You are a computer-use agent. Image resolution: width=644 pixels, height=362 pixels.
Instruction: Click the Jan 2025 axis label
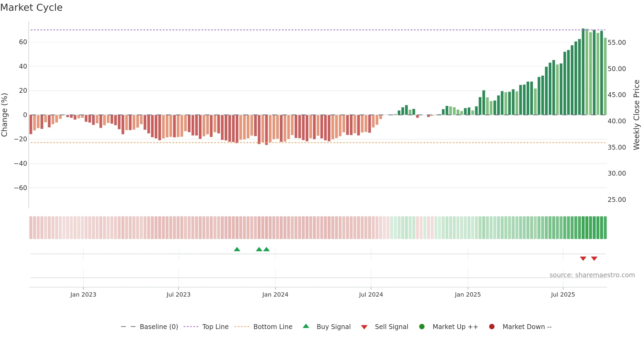point(468,294)
